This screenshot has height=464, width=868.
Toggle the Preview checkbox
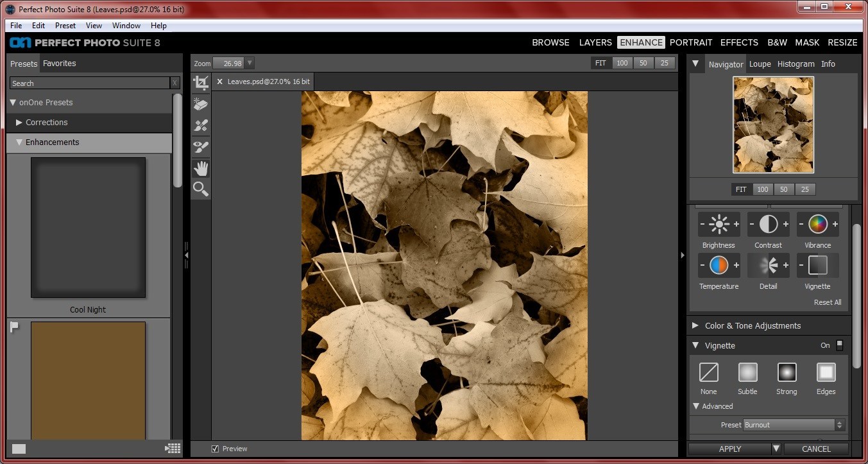[x=215, y=449]
